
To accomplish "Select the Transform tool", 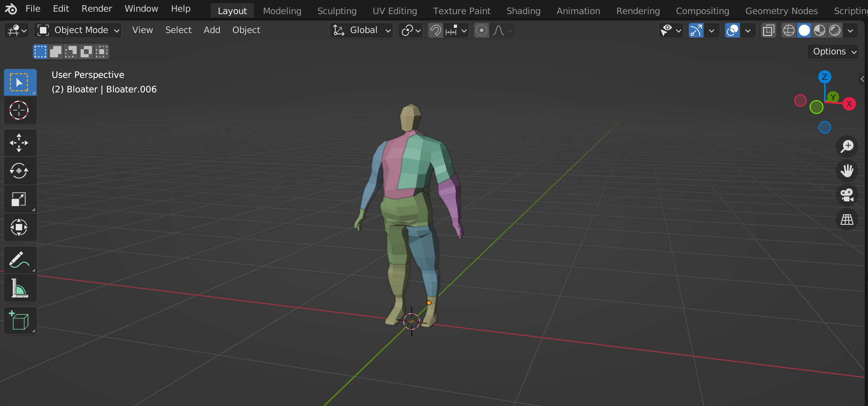I will (x=20, y=227).
